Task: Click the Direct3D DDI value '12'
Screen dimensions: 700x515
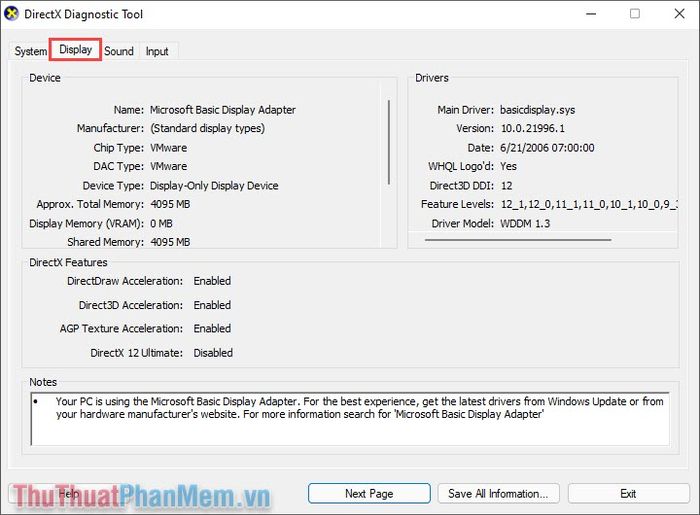Action: coord(506,186)
